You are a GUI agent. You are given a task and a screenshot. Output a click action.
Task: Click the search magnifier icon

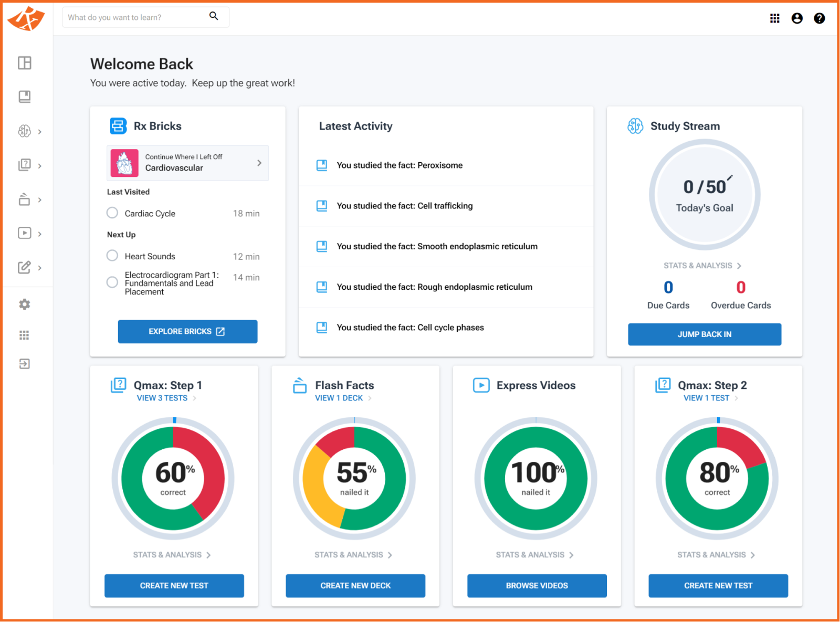[x=214, y=16]
